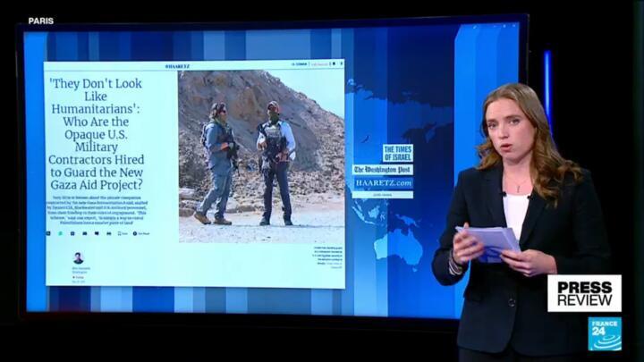Click the author's name below the avatar

tap(80, 268)
